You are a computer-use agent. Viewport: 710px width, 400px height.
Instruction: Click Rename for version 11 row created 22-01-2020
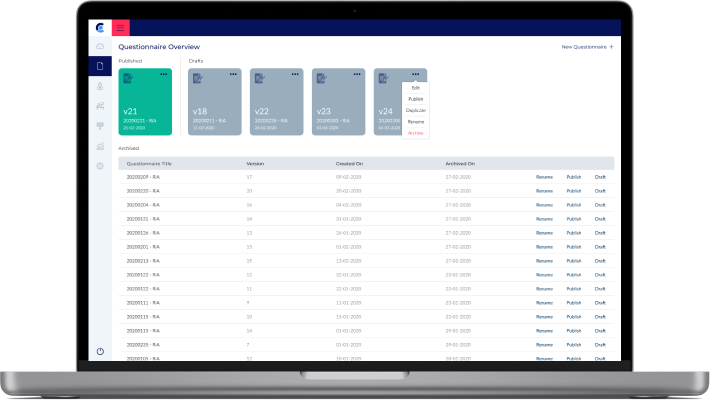pos(544,289)
